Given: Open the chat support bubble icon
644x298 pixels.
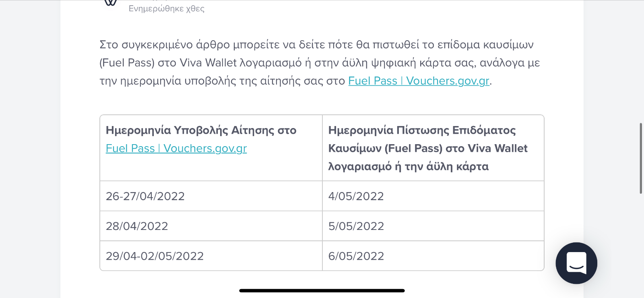Looking at the screenshot, I should (x=576, y=263).
